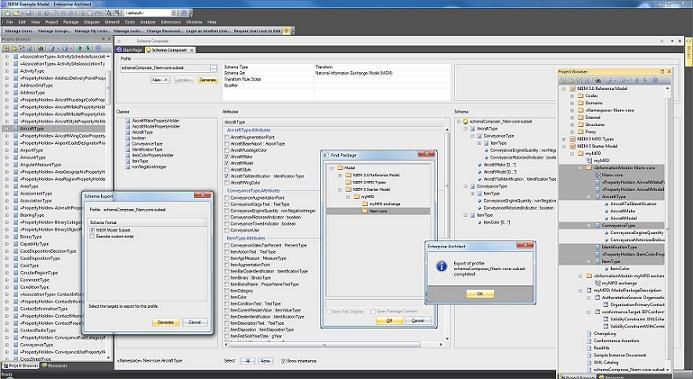Click Generate in the Schema Export dialog
The image size is (693, 379).
[x=166, y=322]
